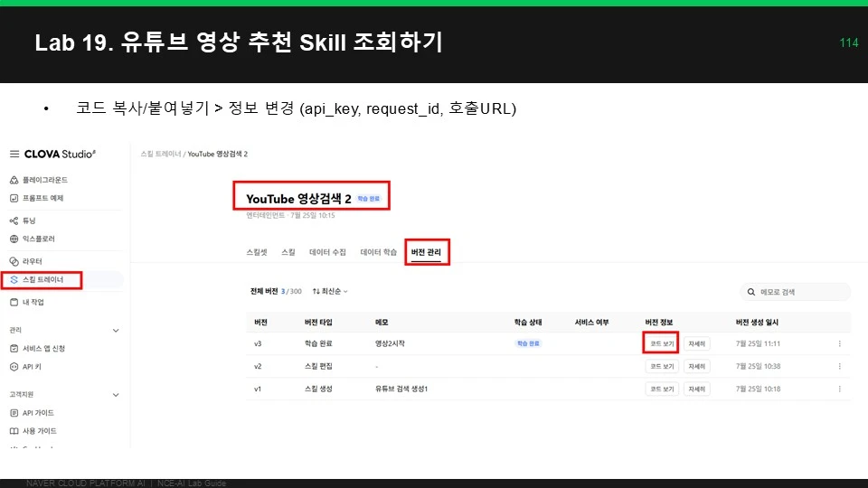Open API 가이드 in the sidebar
868x488 pixels.
click(38, 413)
